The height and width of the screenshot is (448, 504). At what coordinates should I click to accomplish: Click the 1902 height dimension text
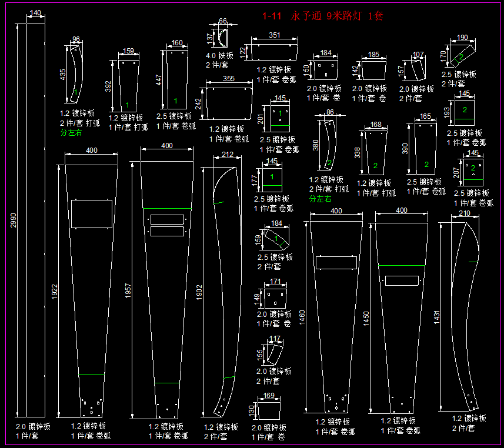tap(199, 292)
